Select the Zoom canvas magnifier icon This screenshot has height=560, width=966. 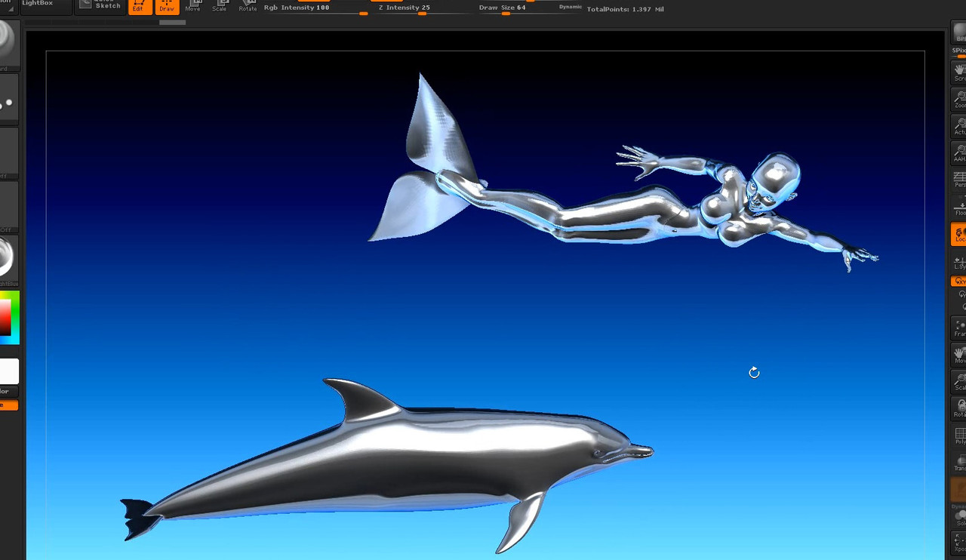(958, 100)
